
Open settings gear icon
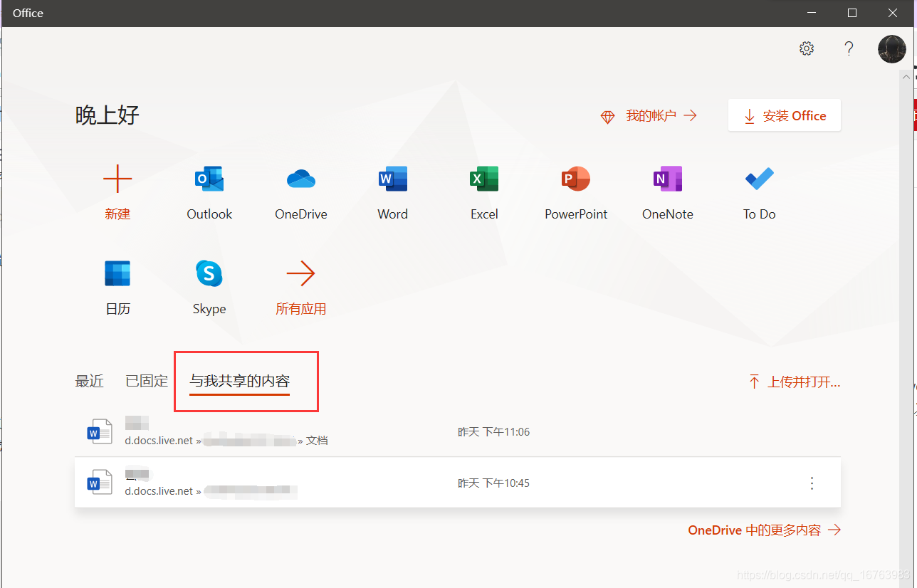(x=807, y=48)
